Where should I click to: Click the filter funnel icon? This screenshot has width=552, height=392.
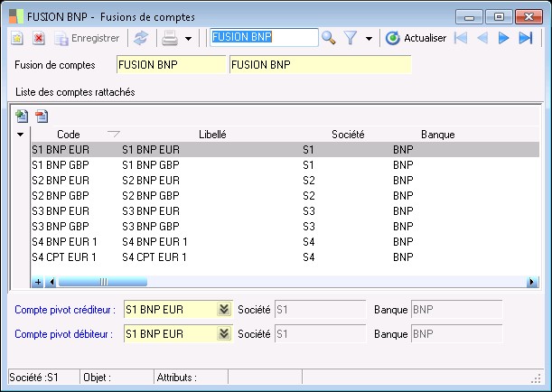pos(351,38)
